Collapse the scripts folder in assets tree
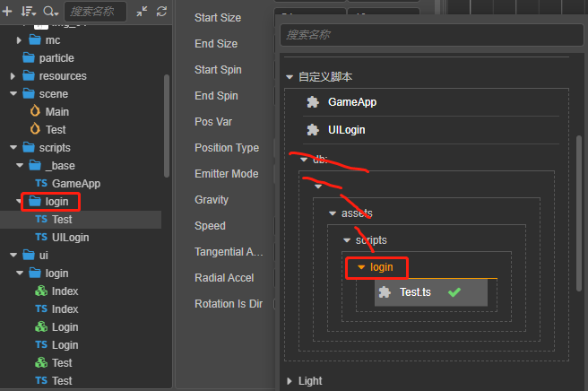588x391 pixels. (13, 147)
